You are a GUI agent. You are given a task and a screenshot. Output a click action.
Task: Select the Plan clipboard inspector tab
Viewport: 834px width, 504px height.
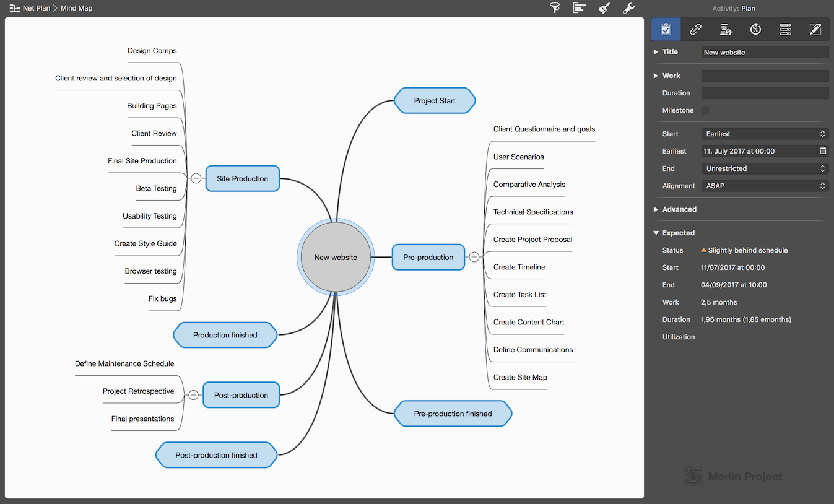pyautogui.click(x=666, y=29)
